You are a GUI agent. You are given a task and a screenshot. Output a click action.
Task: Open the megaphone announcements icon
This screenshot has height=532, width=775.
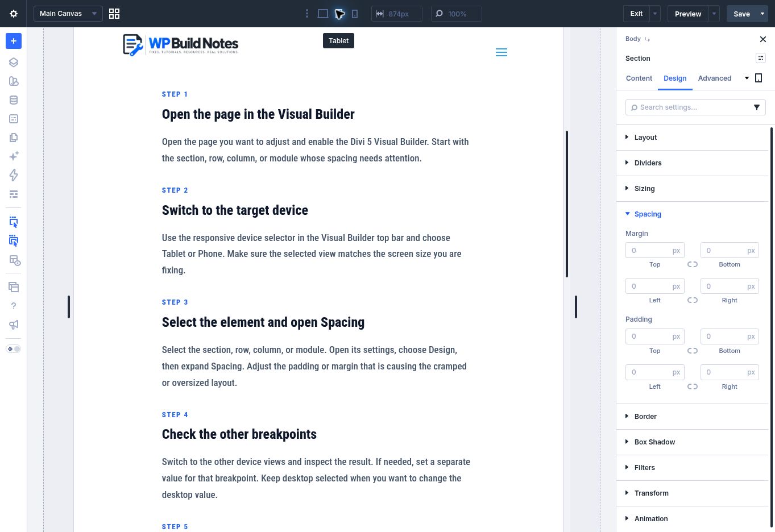[14, 325]
